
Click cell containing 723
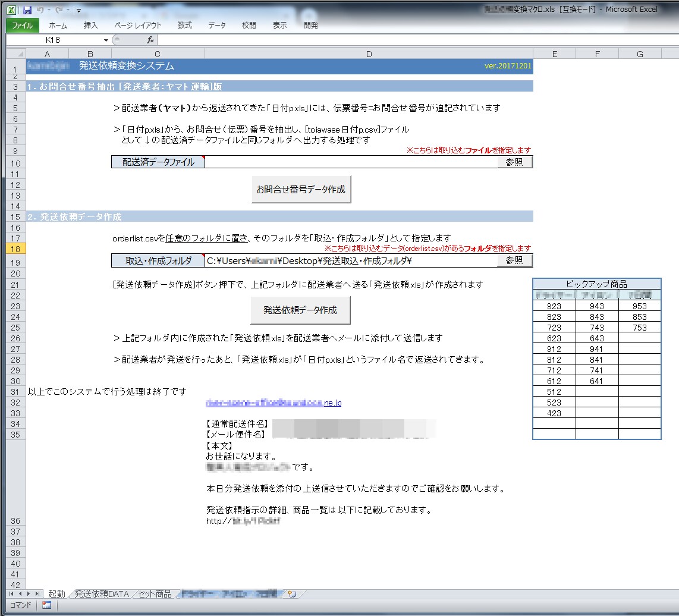tap(554, 328)
